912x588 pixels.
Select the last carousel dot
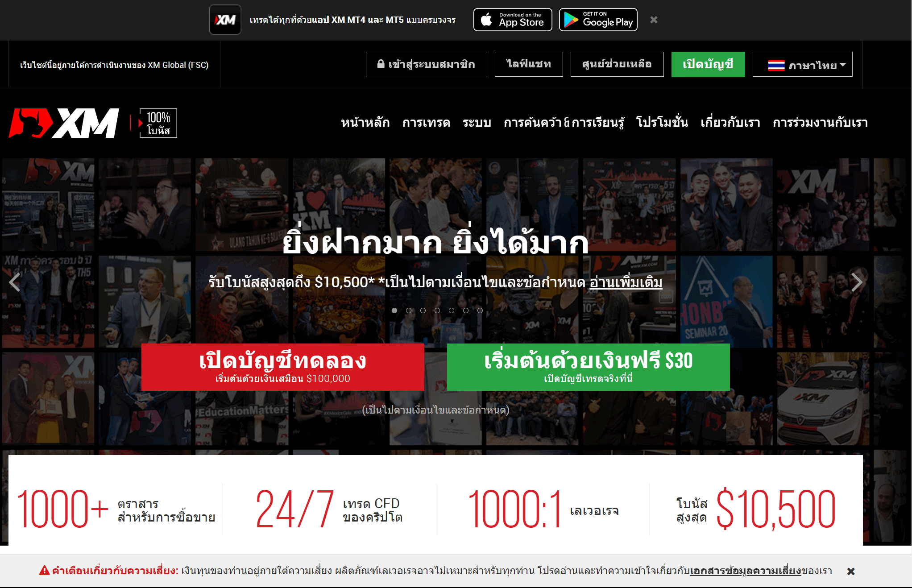click(480, 311)
